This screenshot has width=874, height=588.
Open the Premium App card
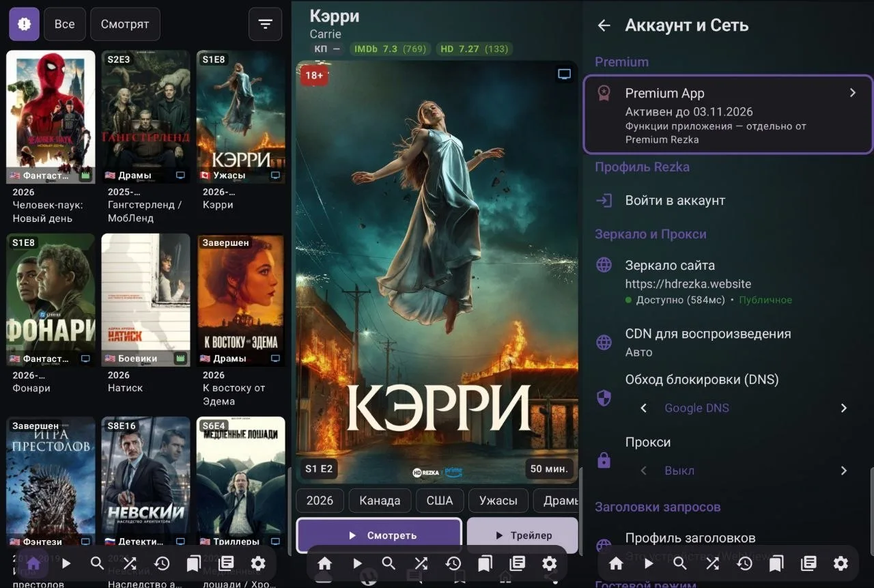[x=729, y=115]
